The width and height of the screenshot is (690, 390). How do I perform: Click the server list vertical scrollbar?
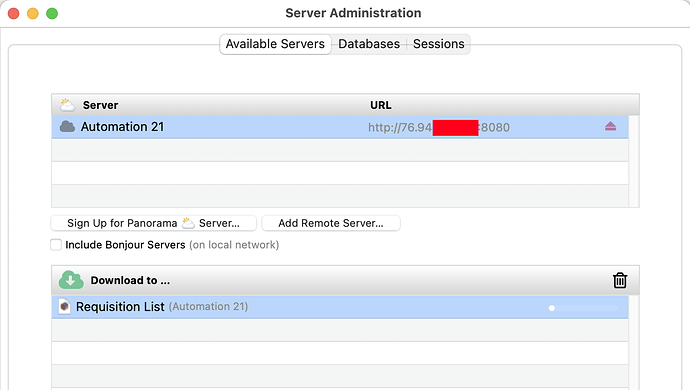coord(634,161)
